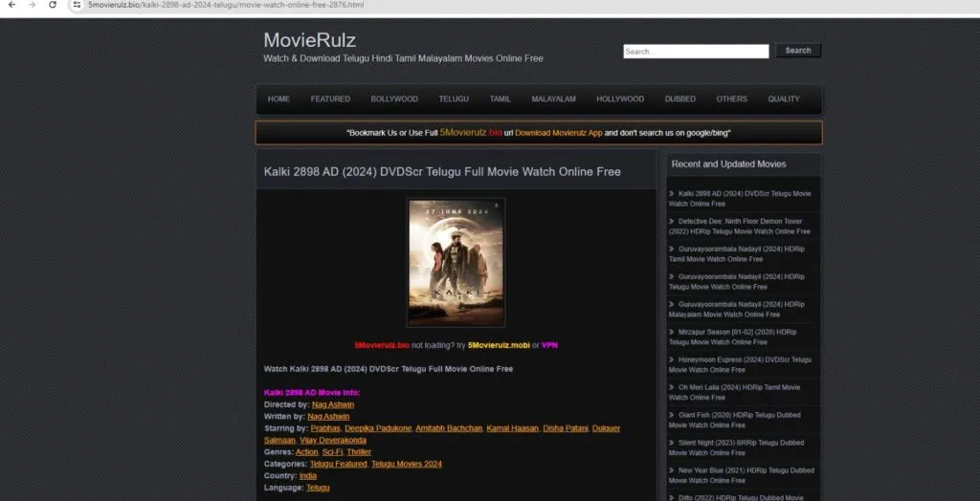Image resolution: width=980 pixels, height=501 pixels.
Task: Click the VPN link
Action: [549, 345]
